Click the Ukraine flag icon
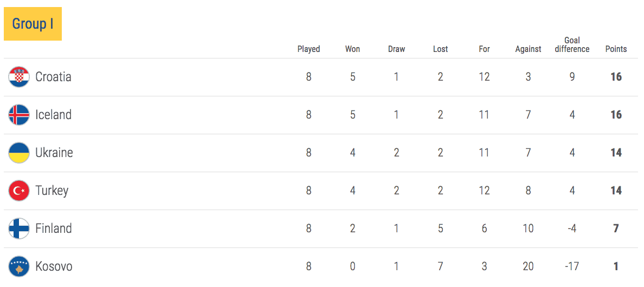Image resolution: width=644 pixels, height=287 pixels. coord(19,153)
